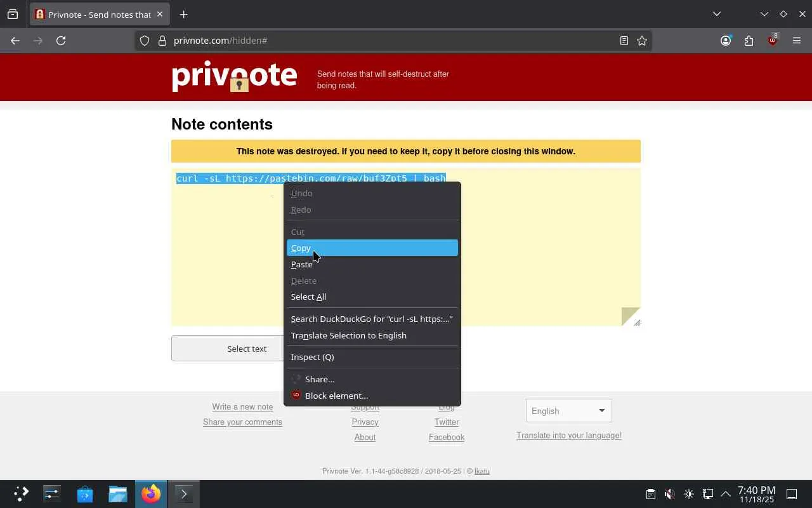
Task: Click the address bar URL field
Action: coord(393,41)
